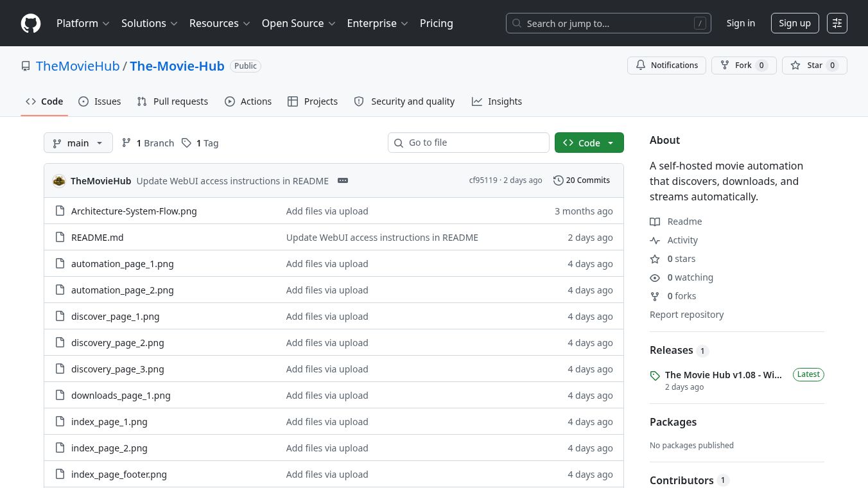868x488 pixels.
Task: Open the The-Movie-Hub repository name link
Action: [x=177, y=66]
